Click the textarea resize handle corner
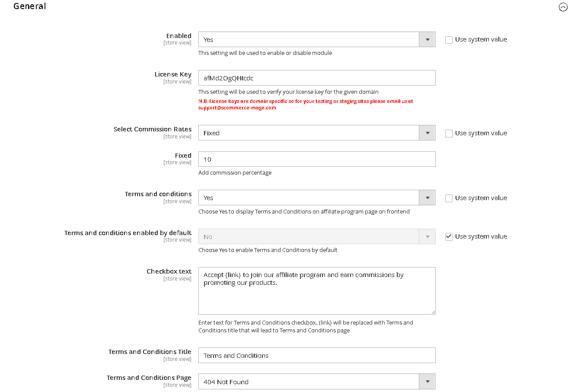 coord(433,312)
